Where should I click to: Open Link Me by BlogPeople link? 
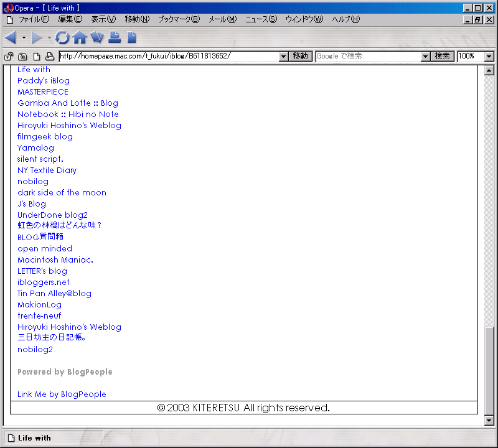point(62,394)
